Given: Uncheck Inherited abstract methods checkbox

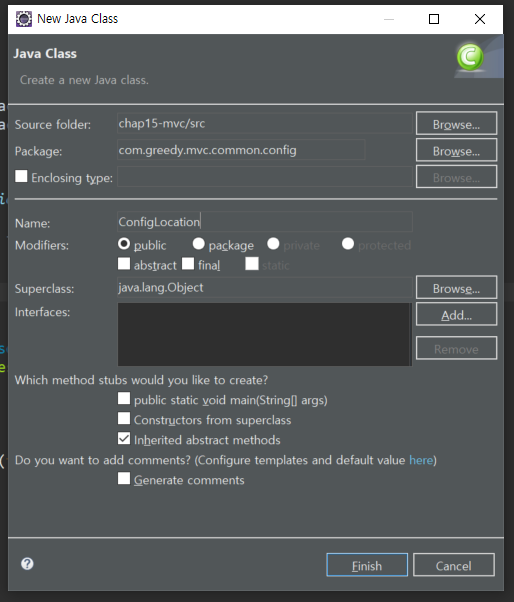Looking at the screenshot, I should coord(124,438).
